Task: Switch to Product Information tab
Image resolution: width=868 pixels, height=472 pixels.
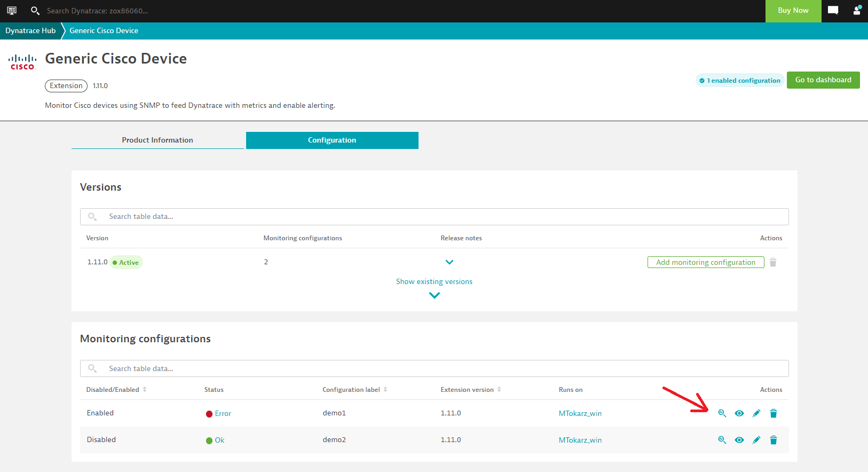Action: (157, 140)
